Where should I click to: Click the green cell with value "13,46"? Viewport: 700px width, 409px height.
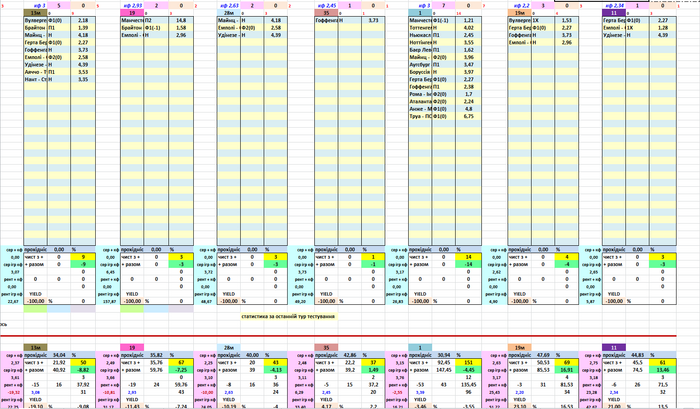[x=663, y=370]
